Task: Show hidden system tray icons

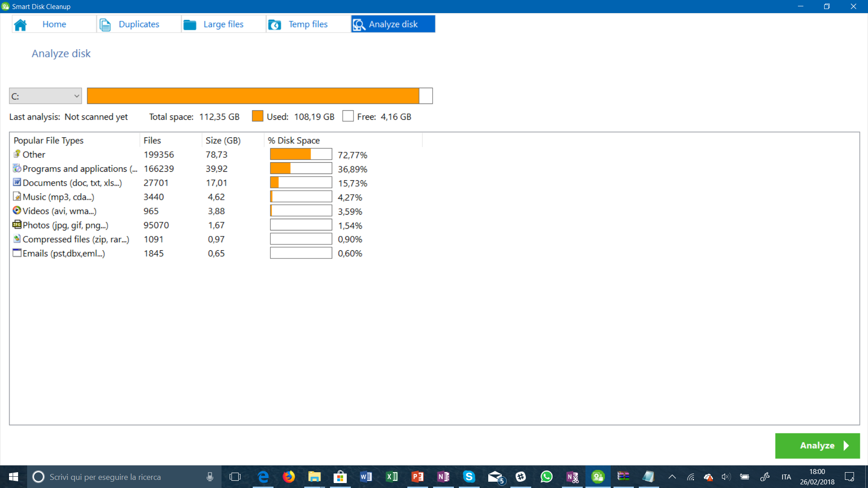Action: click(672, 477)
